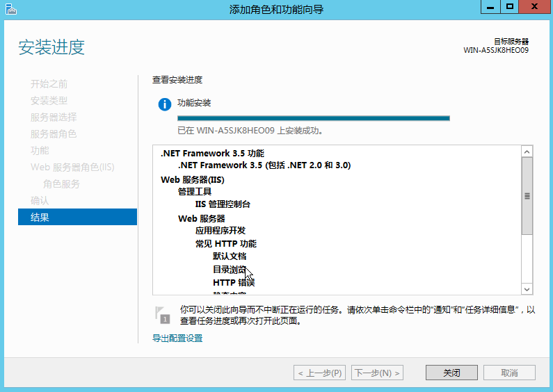Click 'IIS 管理控制台' row
Image resolution: width=553 pixels, height=392 pixels.
[223, 204]
